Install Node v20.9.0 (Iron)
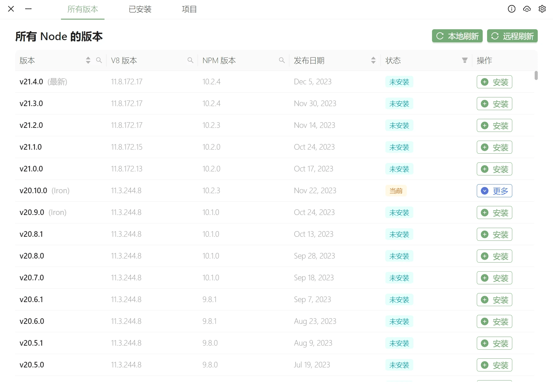Image resolution: width=553 pixels, height=392 pixels. [494, 213]
